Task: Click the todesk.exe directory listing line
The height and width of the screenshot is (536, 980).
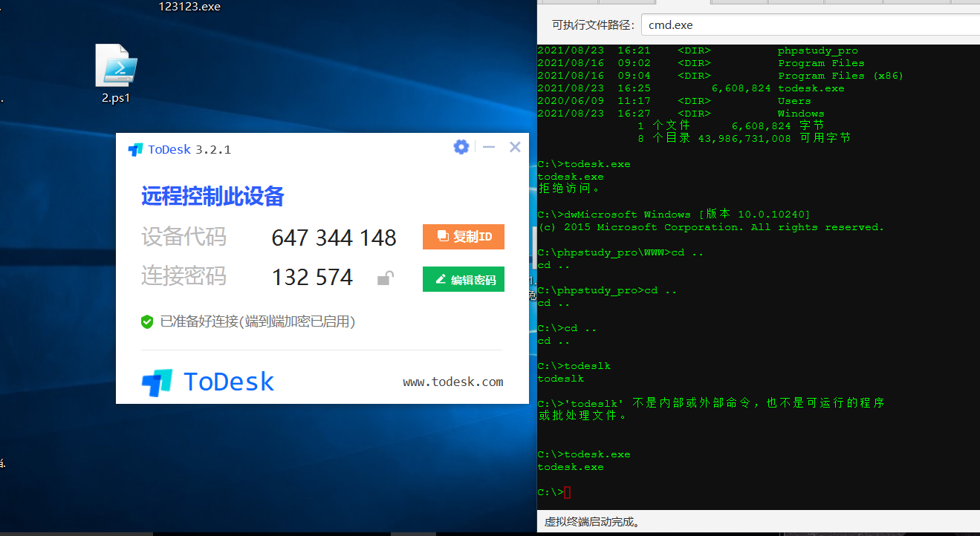Action: (x=691, y=88)
